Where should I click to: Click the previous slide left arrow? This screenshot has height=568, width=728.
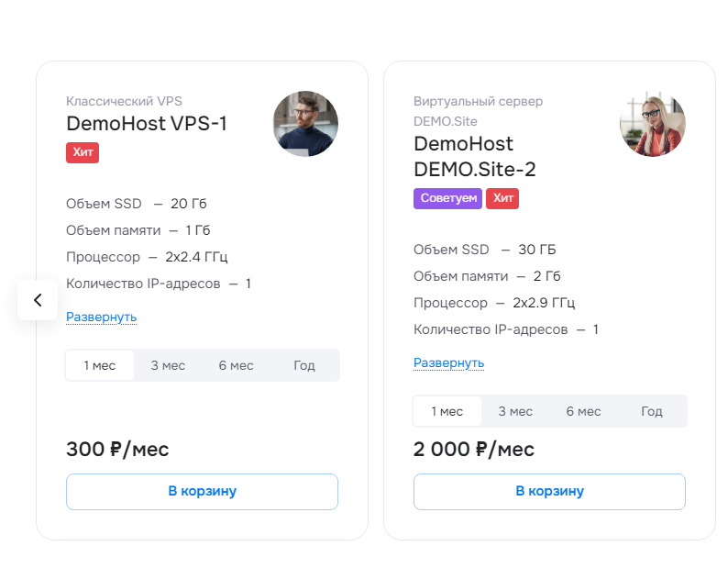[38, 300]
